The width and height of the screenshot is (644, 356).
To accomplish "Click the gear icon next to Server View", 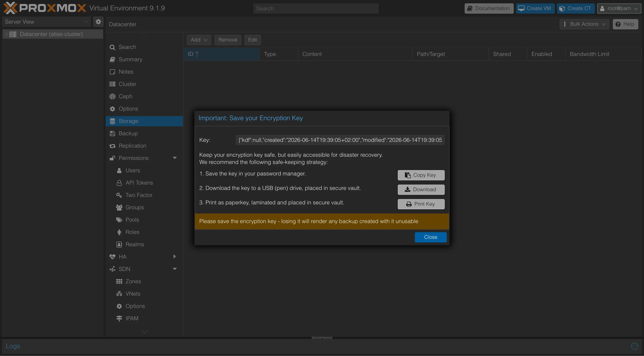I will pos(98,22).
